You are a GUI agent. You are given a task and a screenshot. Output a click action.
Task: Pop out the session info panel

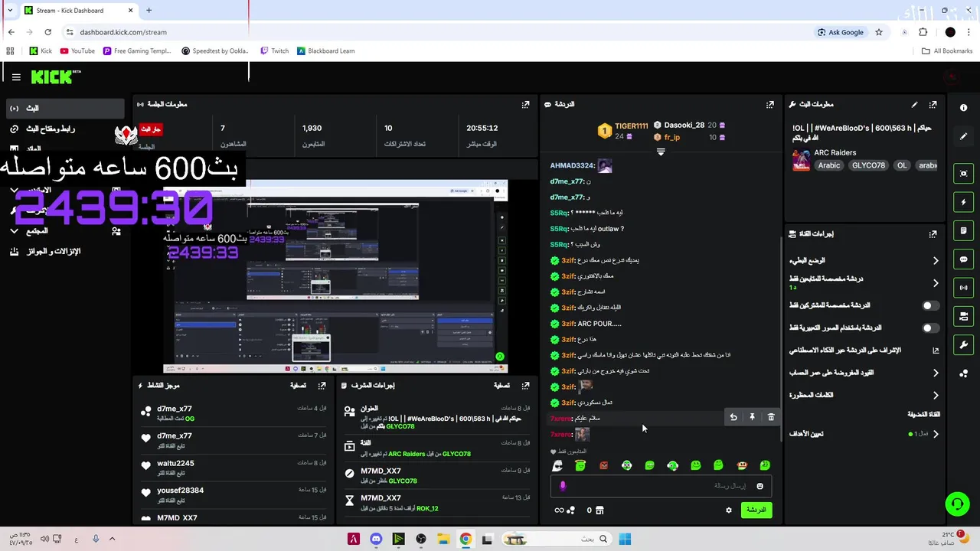tap(525, 104)
